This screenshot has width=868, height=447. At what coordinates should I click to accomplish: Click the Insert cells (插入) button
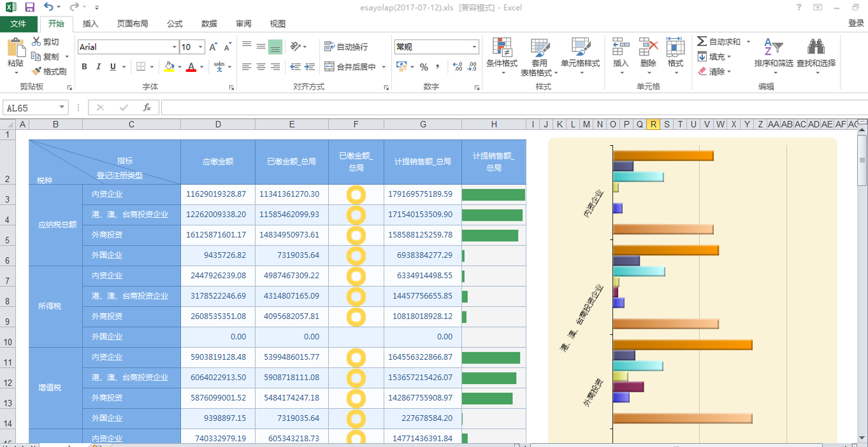click(621, 56)
